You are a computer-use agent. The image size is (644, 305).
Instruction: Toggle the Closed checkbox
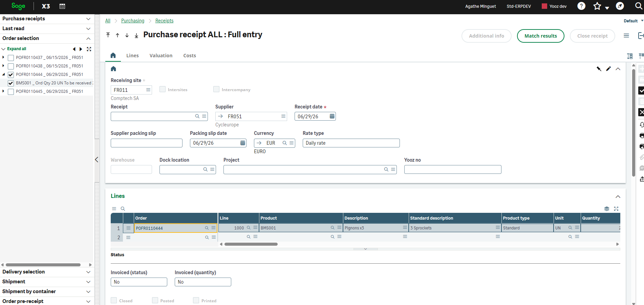pyautogui.click(x=114, y=300)
